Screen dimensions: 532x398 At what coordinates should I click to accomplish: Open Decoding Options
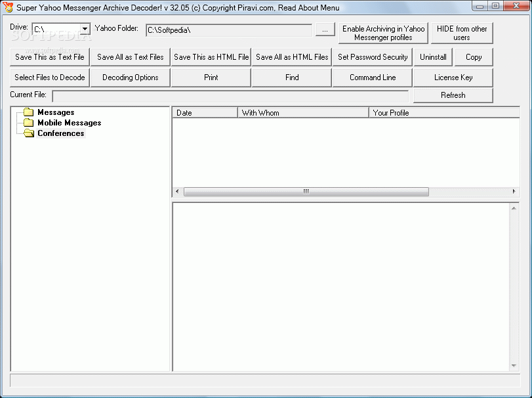pos(131,77)
